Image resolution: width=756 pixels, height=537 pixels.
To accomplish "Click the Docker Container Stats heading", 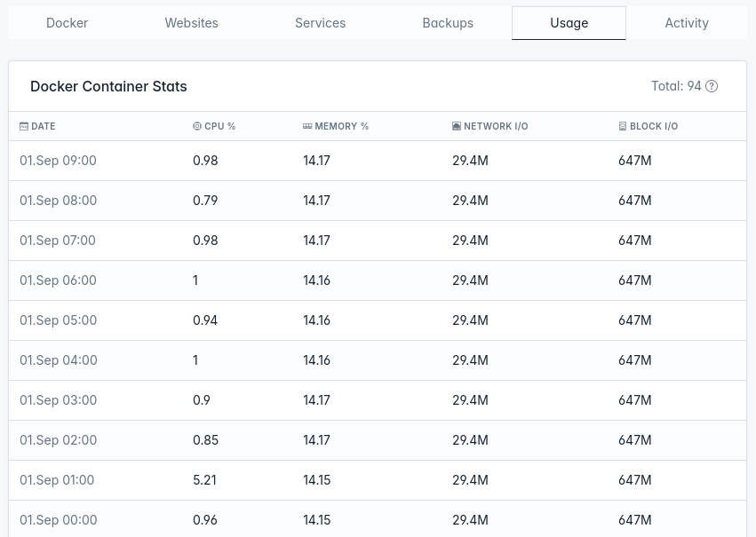I will pyautogui.click(x=108, y=86).
